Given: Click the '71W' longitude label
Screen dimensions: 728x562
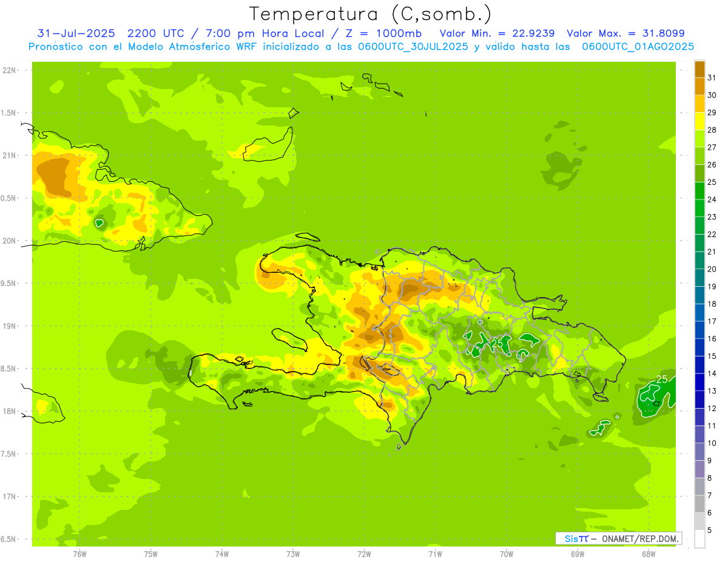Looking at the screenshot, I should click(435, 554).
